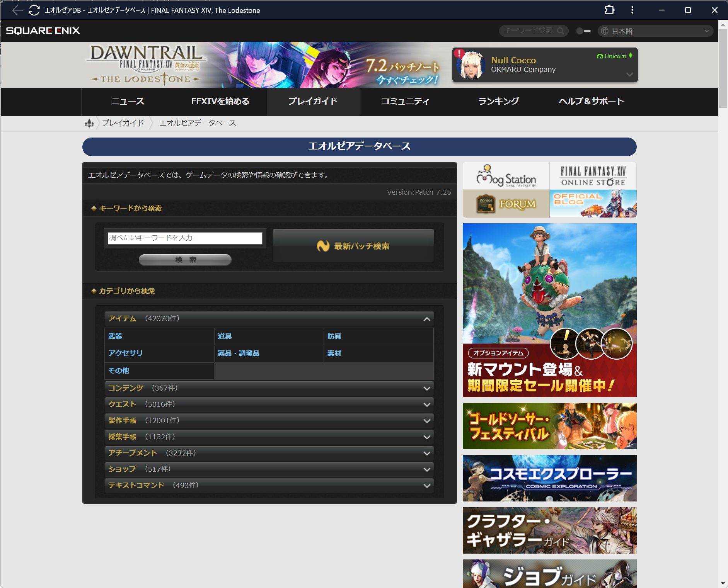Open the FFXIVを始める menu
This screenshot has height=588, width=728.
(x=220, y=101)
